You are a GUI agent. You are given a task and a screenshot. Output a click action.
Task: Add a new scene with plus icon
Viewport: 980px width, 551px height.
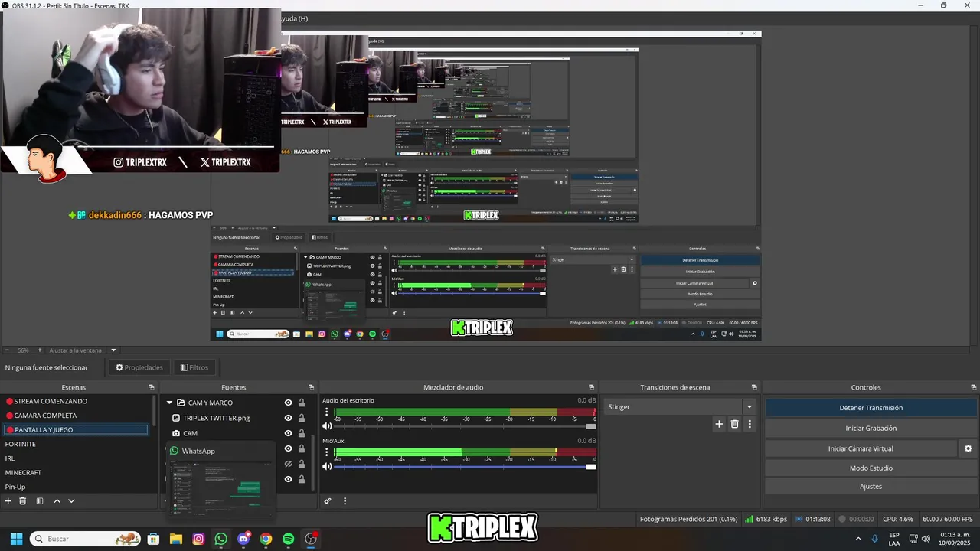8,501
